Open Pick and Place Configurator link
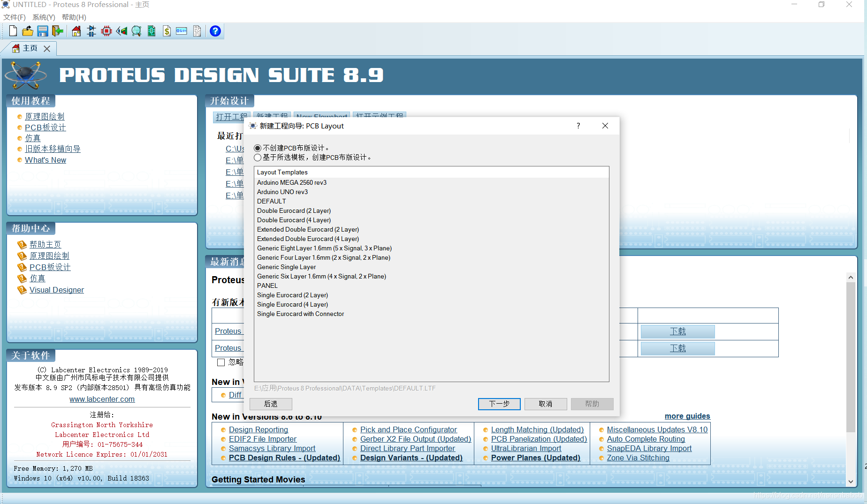This screenshot has width=867, height=504. (x=408, y=430)
